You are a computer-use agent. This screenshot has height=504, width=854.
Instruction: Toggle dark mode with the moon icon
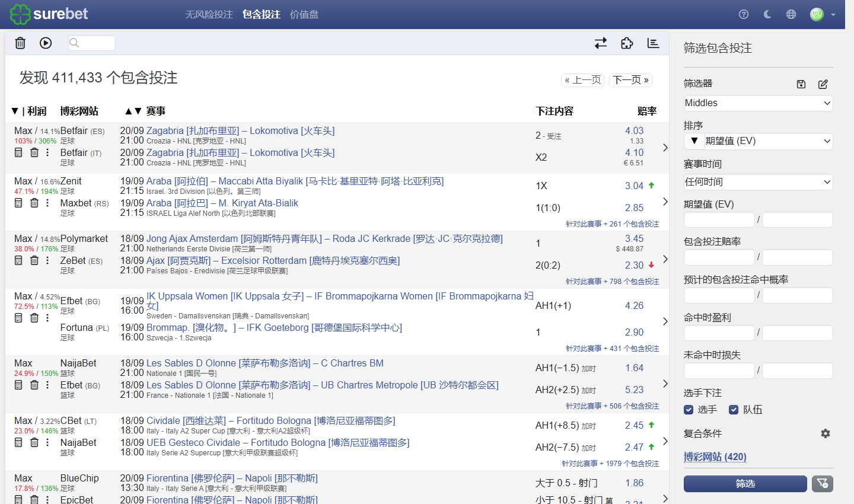[x=767, y=14]
